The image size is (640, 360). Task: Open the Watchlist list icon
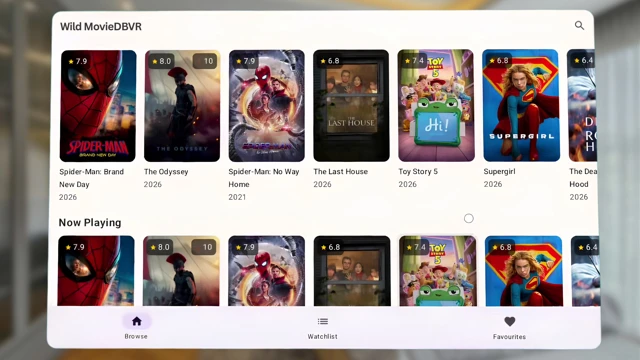click(322, 321)
